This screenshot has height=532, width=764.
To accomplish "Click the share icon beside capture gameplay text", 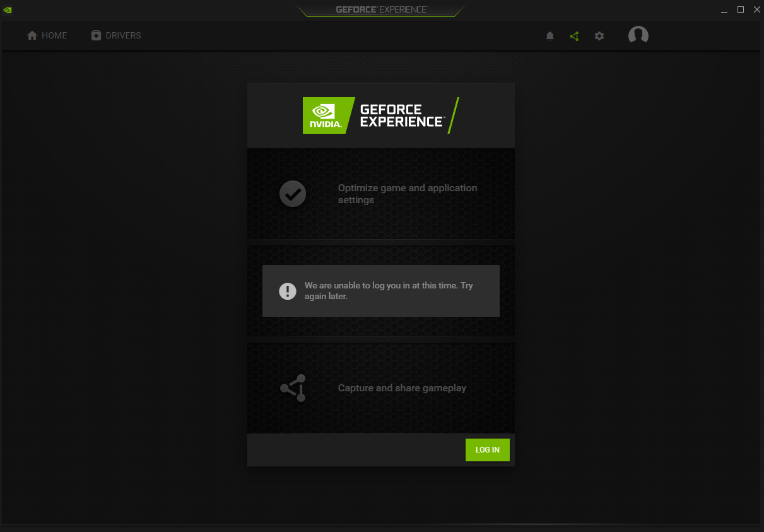I will pos(292,388).
